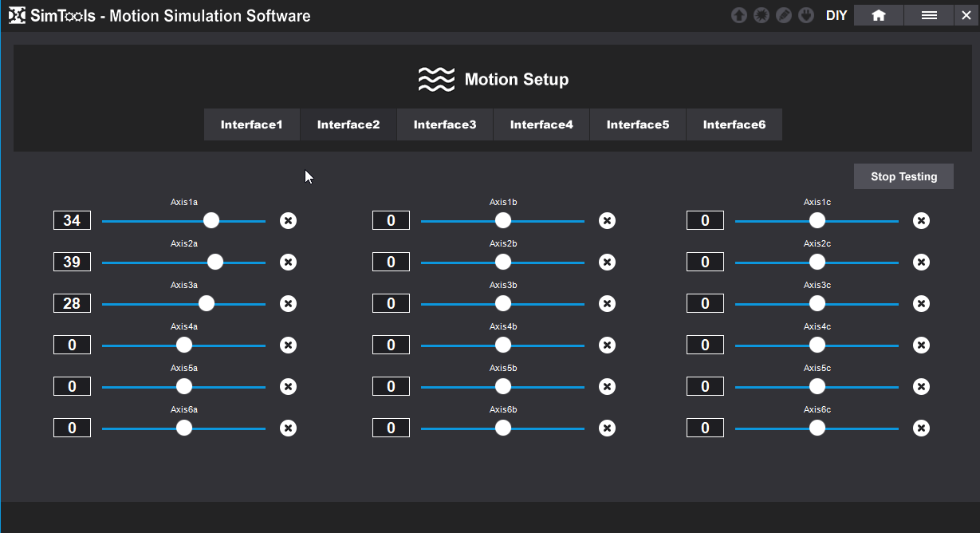Reset Axis2c with its X icon
The width and height of the screenshot is (980, 533).
[x=922, y=262]
